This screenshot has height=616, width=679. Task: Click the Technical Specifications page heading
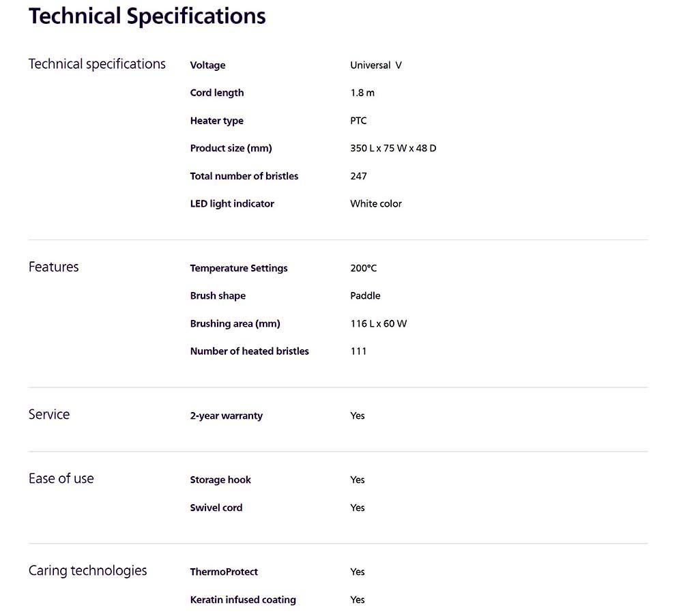[147, 17]
